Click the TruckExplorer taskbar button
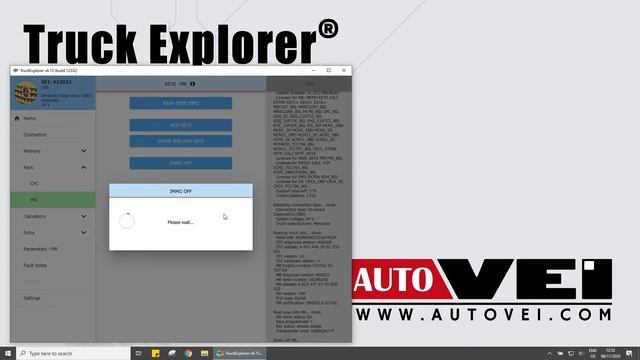Screen dimensions: 640x360 click(x=240, y=353)
